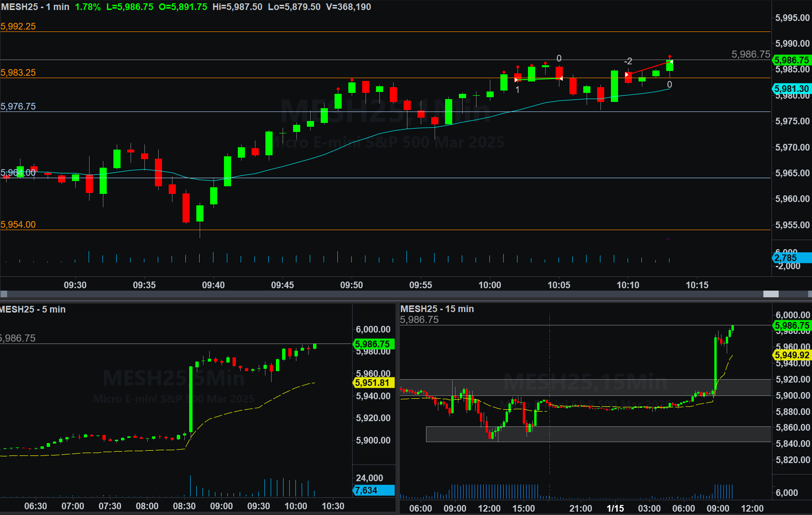Viewport: 812px width, 515px height.
Task: Click the green 5,986.75 price tag on the 1-min axis
Action: point(792,60)
